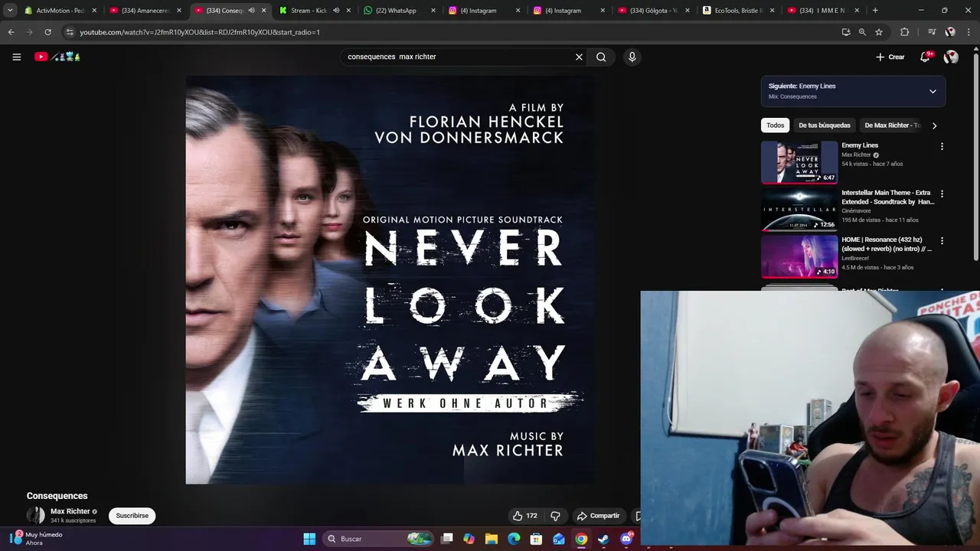Open Interstellar Main Theme video thumbnail
The image size is (980, 551).
pos(799,209)
